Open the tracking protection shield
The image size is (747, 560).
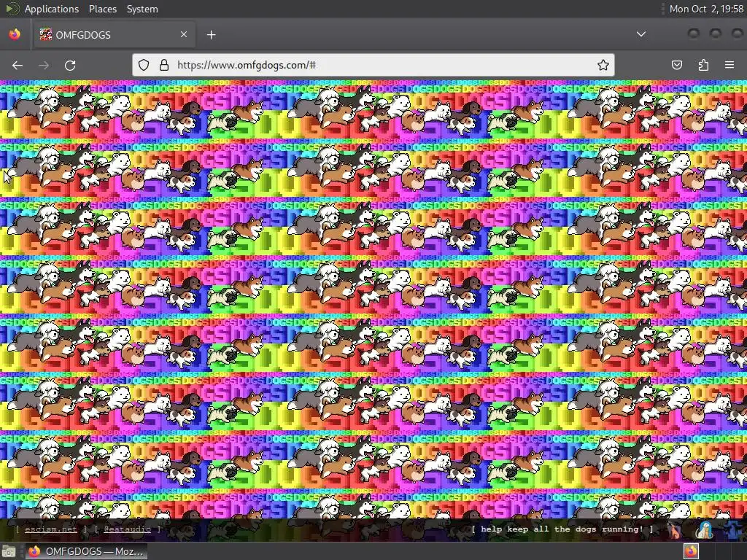pyautogui.click(x=144, y=65)
